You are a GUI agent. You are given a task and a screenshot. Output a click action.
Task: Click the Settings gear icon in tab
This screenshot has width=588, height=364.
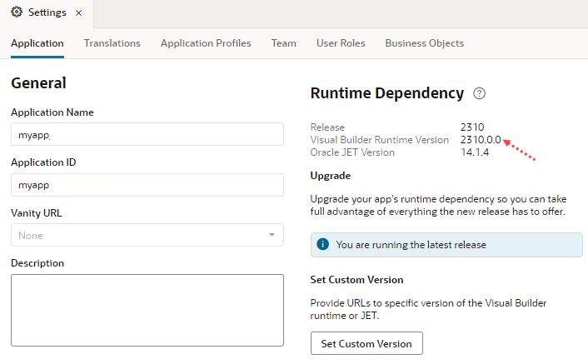pos(17,12)
